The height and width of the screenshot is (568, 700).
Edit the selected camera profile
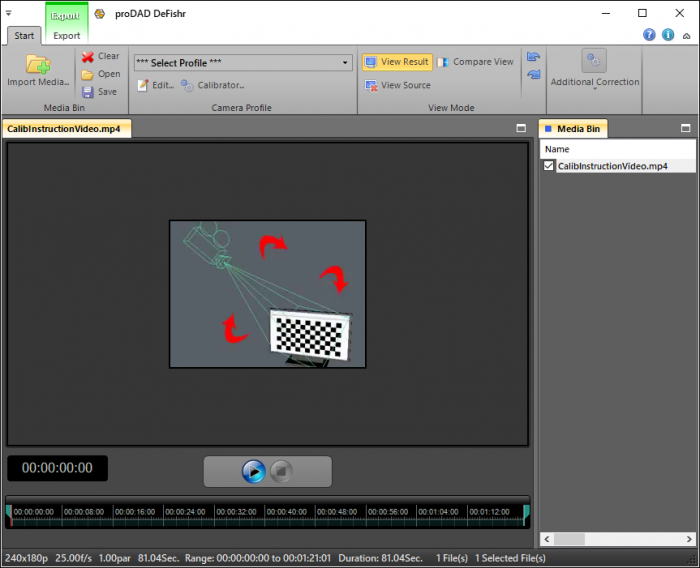pyautogui.click(x=155, y=85)
